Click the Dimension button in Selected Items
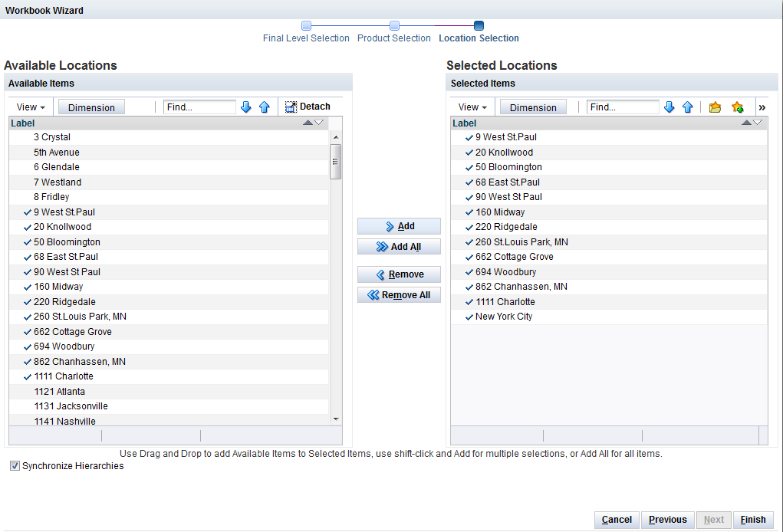This screenshot has width=783, height=532. pyautogui.click(x=533, y=107)
